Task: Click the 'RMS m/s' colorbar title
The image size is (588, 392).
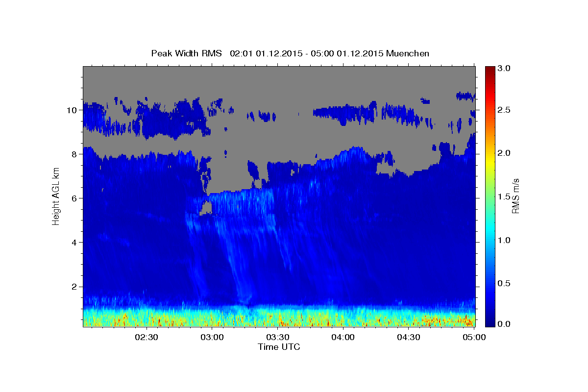Action: [x=516, y=196]
